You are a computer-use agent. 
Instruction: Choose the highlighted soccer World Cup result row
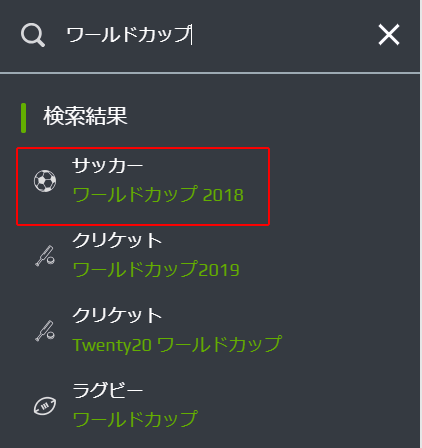(143, 187)
